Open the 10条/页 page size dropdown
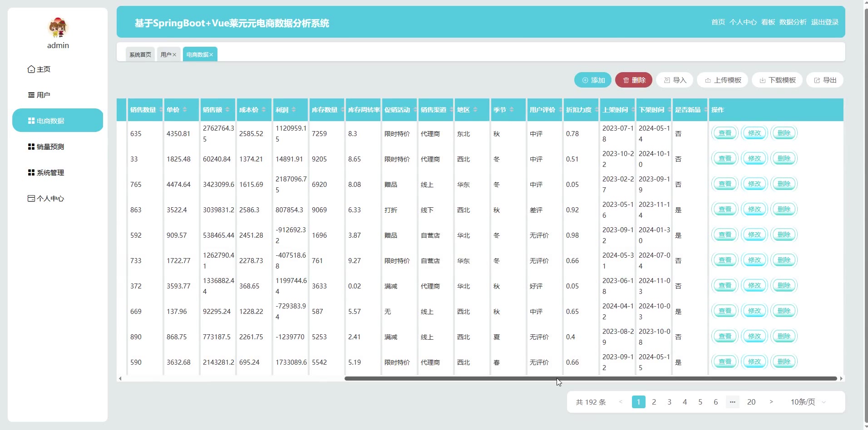Screen dimensions: 868x430 [808, 402]
